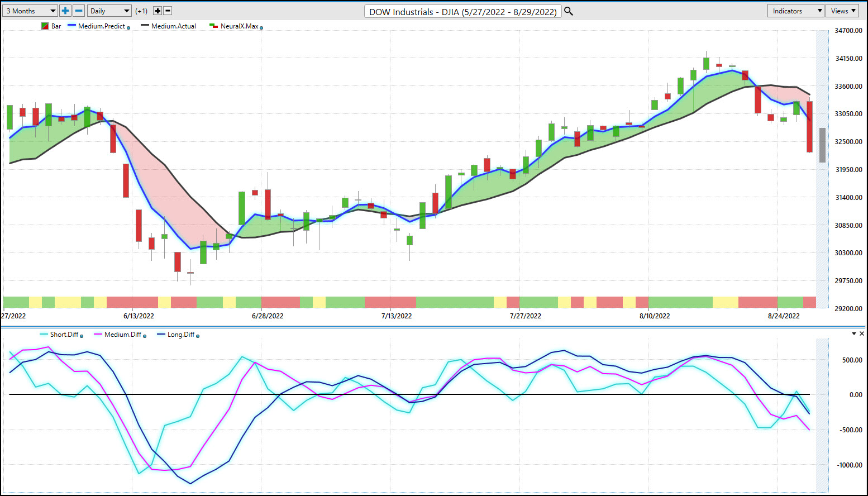Screen dimensions: 868x496
Task: Click the 6/13/2022 date axis label
Action: coord(139,316)
